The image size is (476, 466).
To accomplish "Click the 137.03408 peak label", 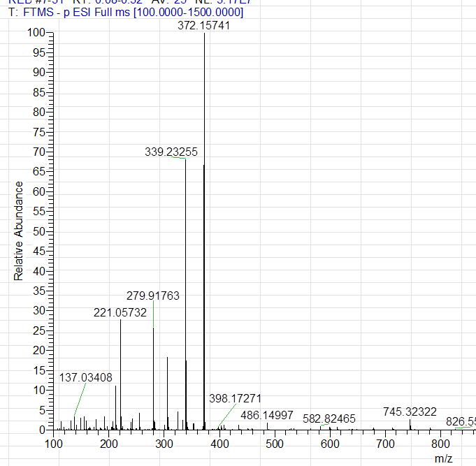I will point(85,377).
